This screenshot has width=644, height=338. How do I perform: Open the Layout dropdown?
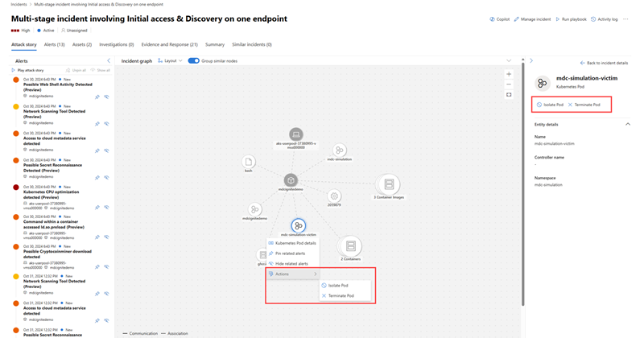point(170,61)
